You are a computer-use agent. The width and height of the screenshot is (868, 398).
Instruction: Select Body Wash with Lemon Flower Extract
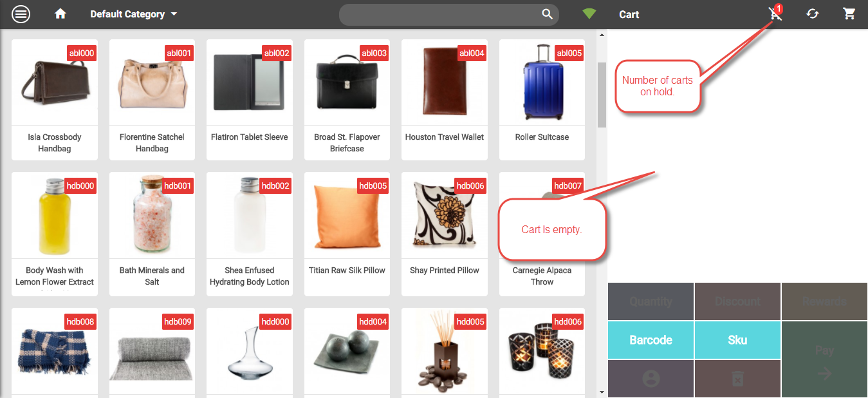[55, 234]
